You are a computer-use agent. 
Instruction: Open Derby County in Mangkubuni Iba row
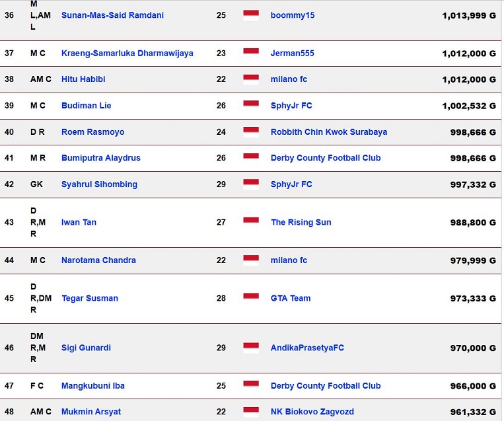326,385
